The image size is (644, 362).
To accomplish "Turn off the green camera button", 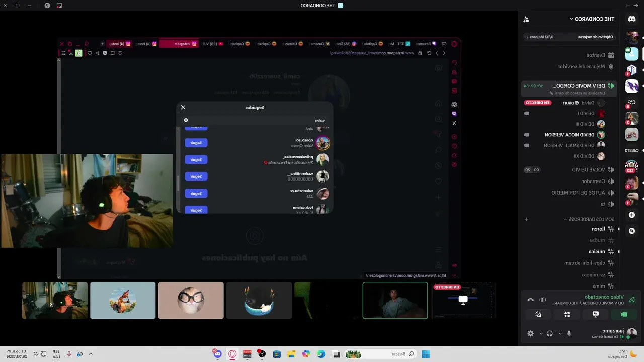I will pyautogui.click(x=624, y=314).
